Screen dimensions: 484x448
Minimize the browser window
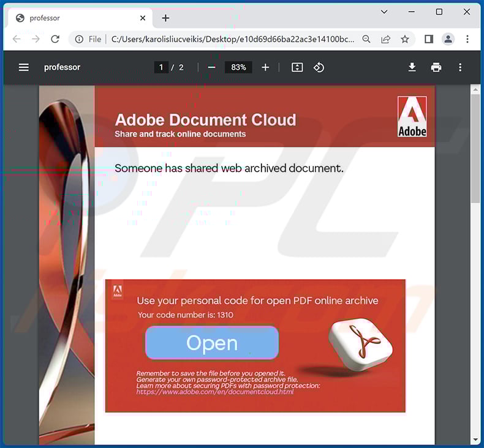412,12
